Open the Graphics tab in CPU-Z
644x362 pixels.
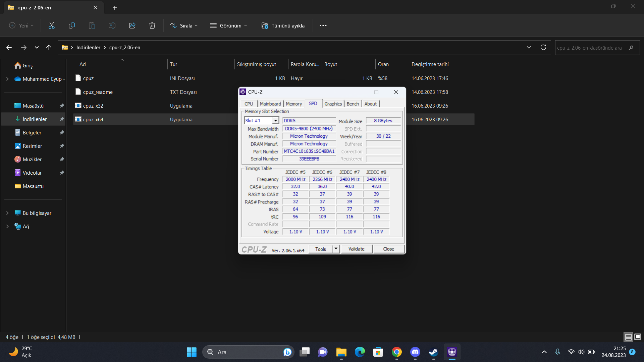coord(333,104)
